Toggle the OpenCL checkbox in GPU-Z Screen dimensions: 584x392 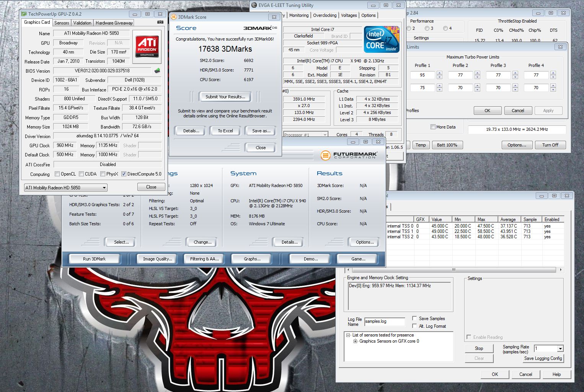click(x=57, y=174)
